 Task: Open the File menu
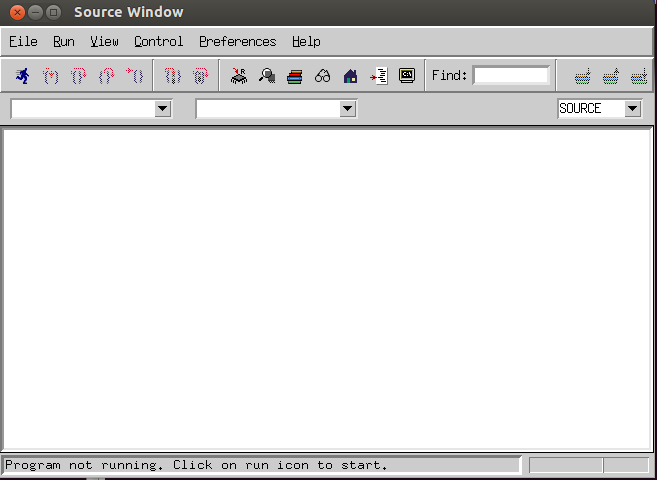pyautogui.click(x=23, y=41)
